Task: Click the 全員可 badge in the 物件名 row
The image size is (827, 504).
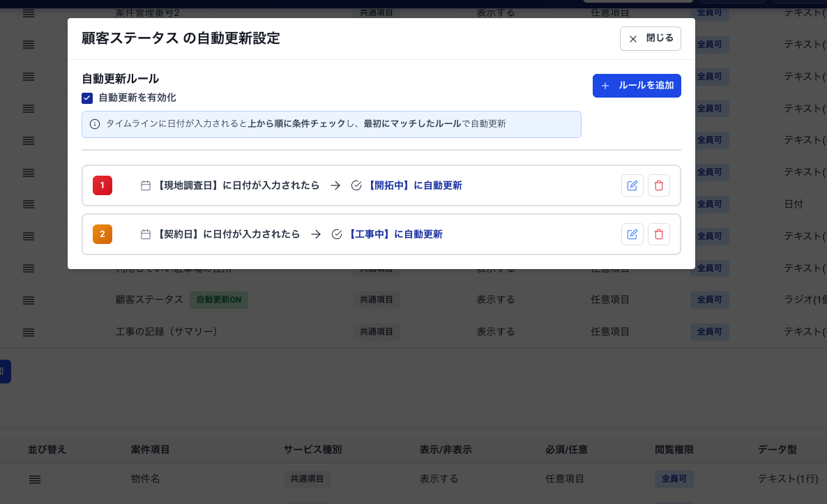Action: [674, 480]
